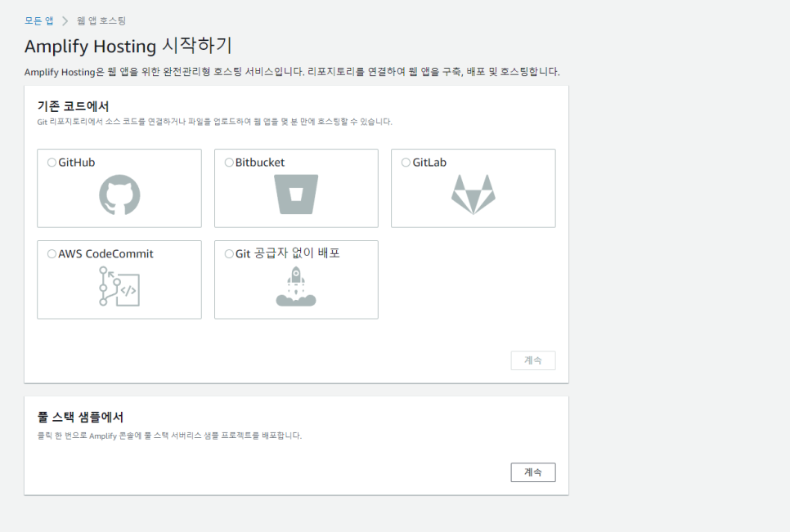This screenshot has width=790, height=532.
Task: Click the full-stack sample description text
Action: (x=169, y=436)
